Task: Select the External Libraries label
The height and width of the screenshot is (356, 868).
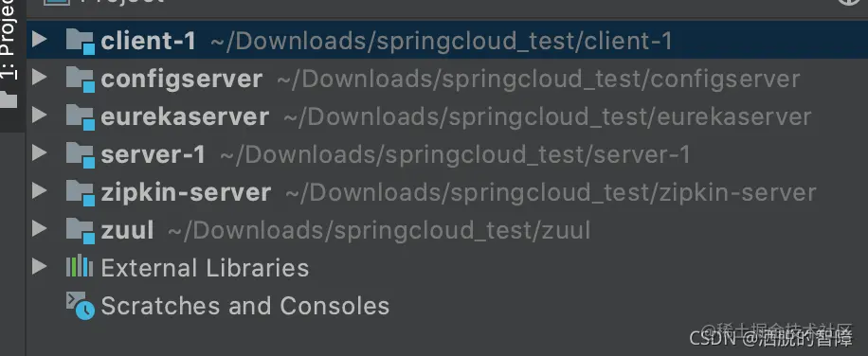Action: 205,268
